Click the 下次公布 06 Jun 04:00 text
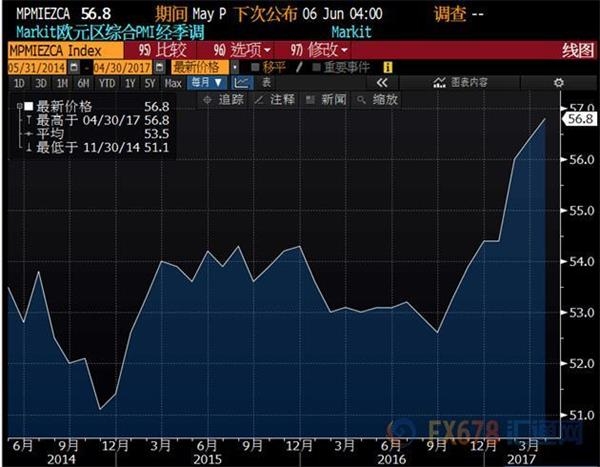Screen dimensions: 600x467 (x=308, y=15)
